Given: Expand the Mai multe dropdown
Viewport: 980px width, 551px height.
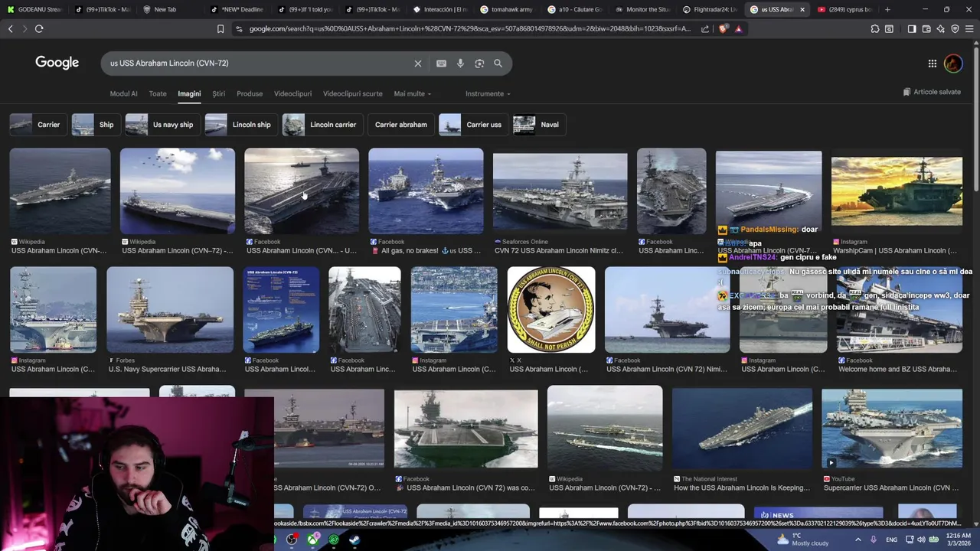Looking at the screenshot, I should click(413, 94).
